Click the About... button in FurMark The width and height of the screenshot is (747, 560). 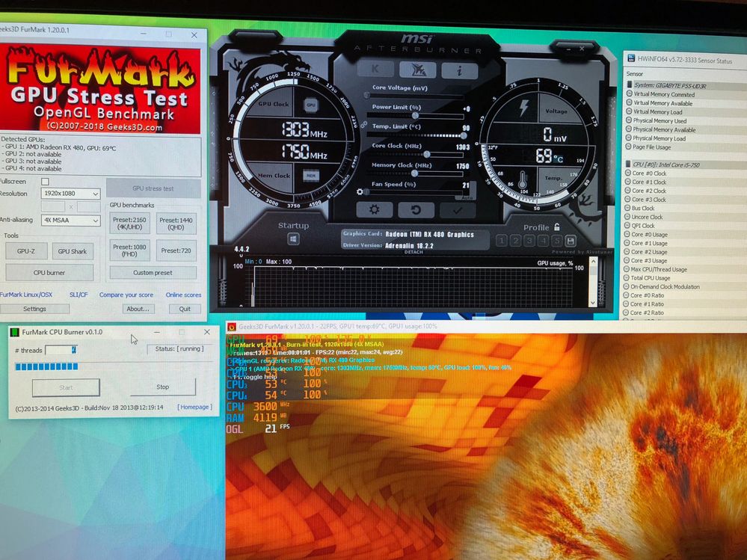pyautogui.click(x=138, y=309)
